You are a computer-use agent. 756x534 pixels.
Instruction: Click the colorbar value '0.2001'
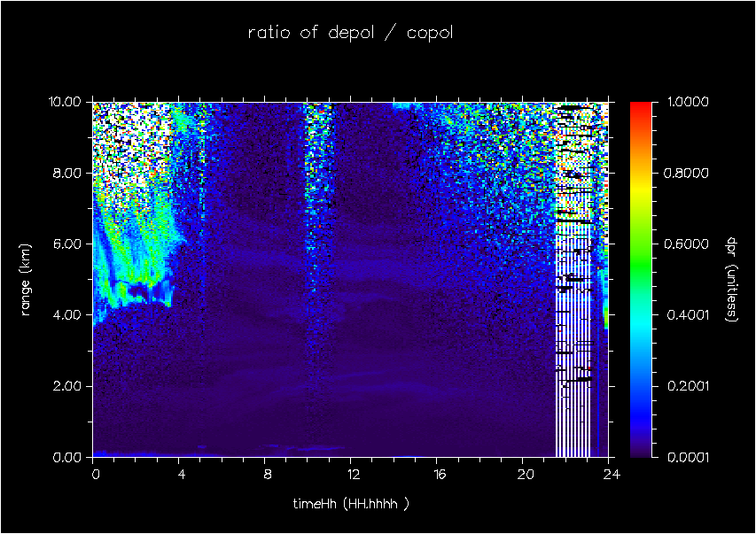687,386
